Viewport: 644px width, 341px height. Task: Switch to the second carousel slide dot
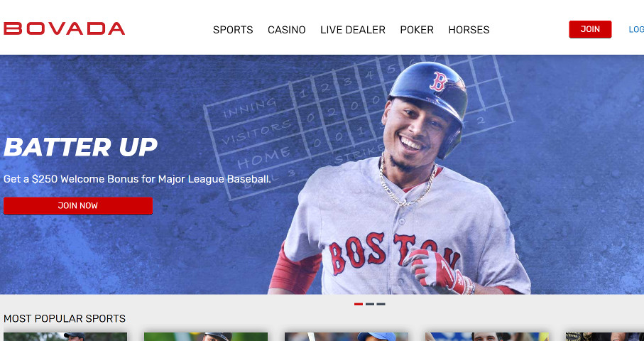[370, 304]
